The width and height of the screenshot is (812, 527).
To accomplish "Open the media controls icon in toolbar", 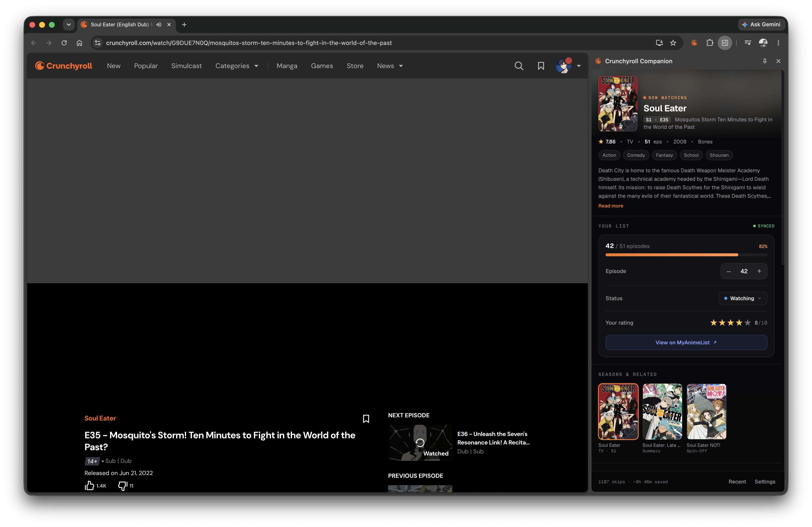I will (x=747, y=43).
